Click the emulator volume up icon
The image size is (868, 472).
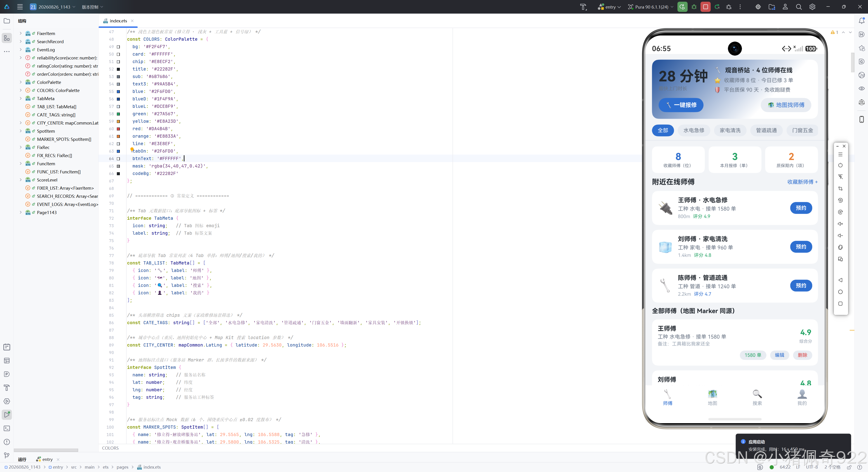840,224
